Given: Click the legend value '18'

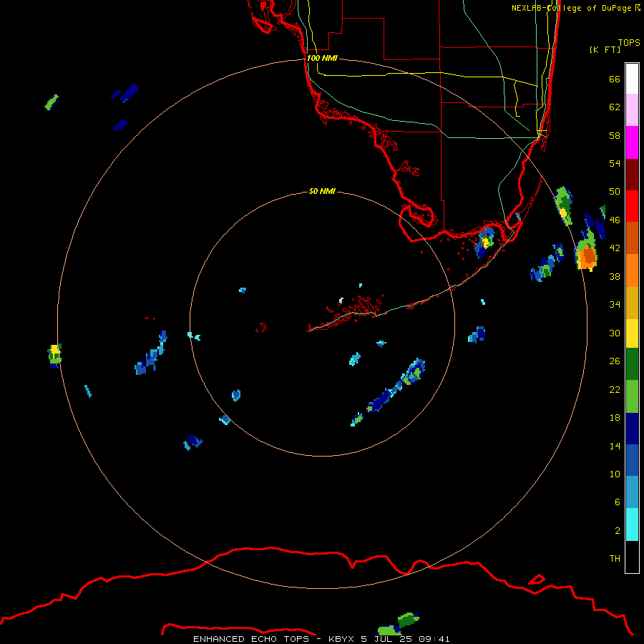Looking at the screenshot, I should [615, 418].
